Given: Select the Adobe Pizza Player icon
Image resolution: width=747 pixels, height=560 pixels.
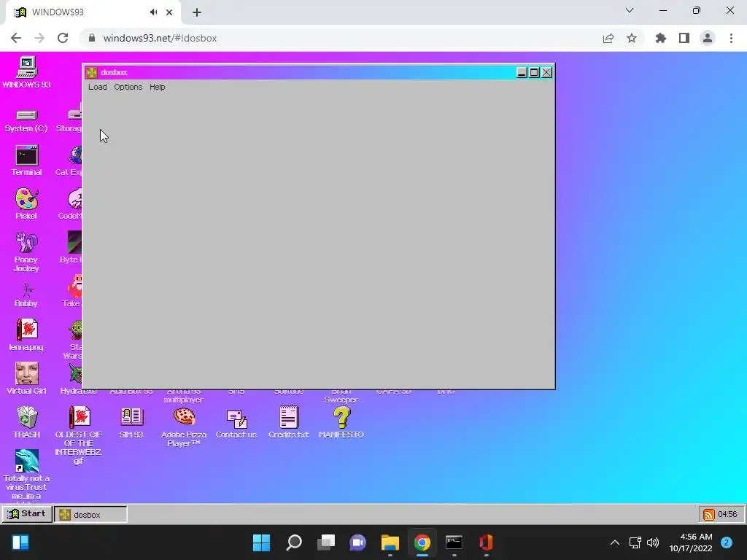Looking at the screenshot, I should 184,427.
